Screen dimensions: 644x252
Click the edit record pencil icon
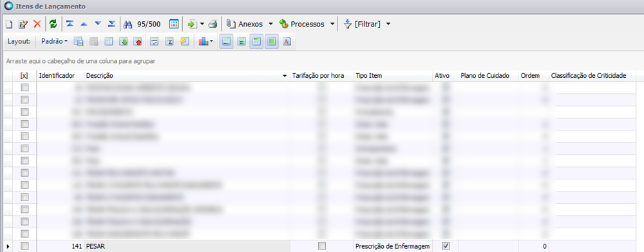click(x=23, y=24)
